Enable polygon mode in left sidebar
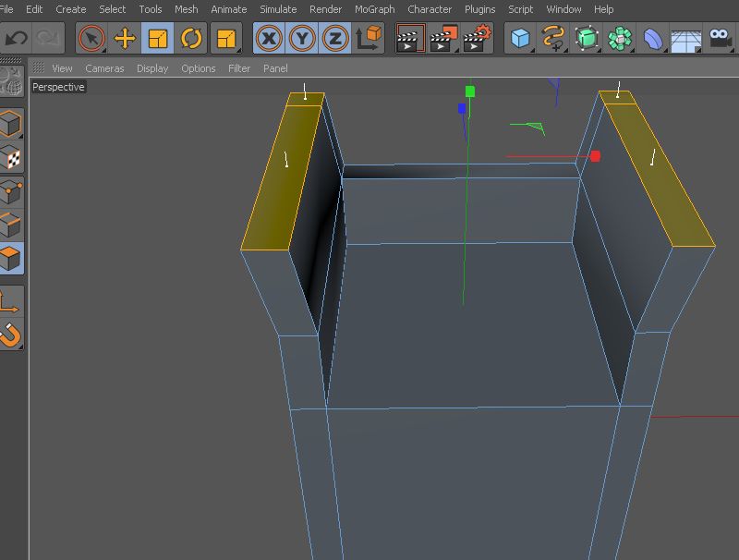739x560 pixels. coord(11,259)
